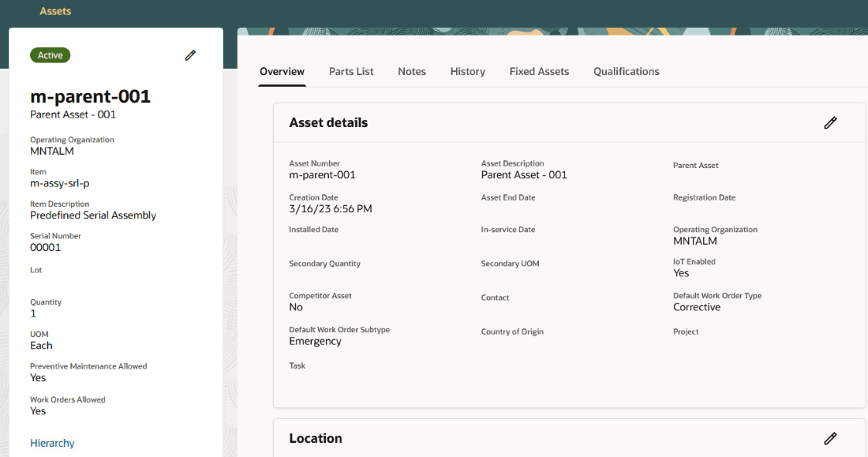Click the Location section heading
868x457 pixels.
316,438
